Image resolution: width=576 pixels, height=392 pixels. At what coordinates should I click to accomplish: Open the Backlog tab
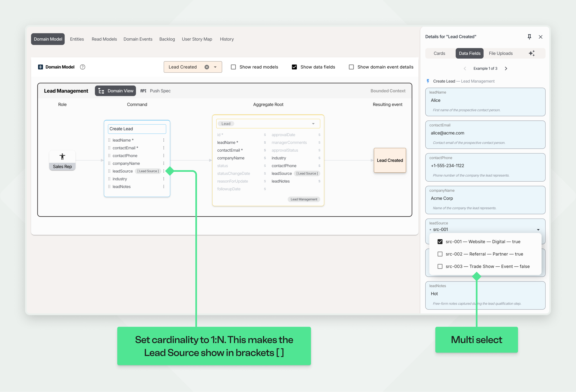pos(167,39)
